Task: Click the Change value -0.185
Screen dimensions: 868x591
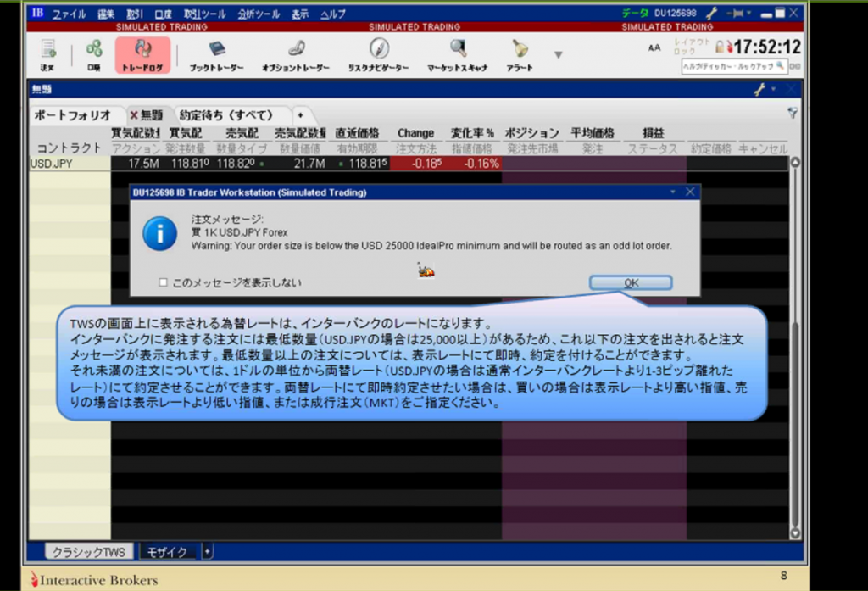Action: pos(426,164)
